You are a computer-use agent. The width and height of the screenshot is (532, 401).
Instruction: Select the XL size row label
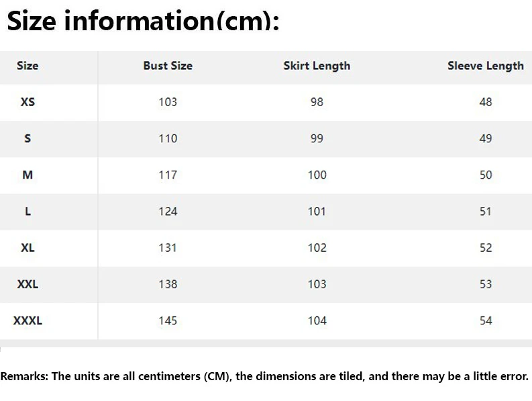[28, 248]
